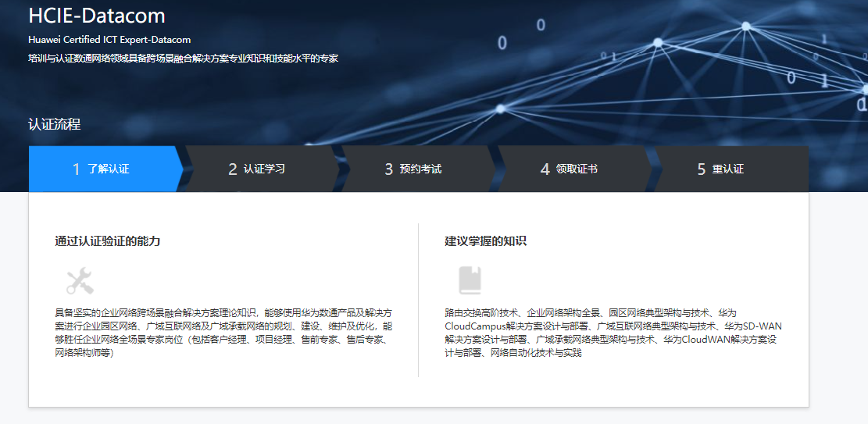Viewport: 868px width, 424px height.
Task: Click the paragraph beginning 路由交换高阶技术
Action: pyautogui.click(x=613, y=333)
